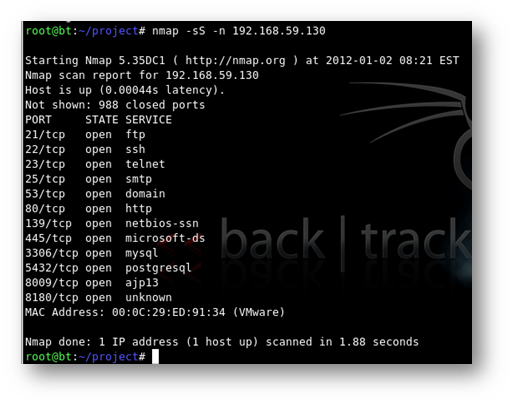Click the nmap command line text
The width and height of the screenshot is (514, 406).
pos(239,31)
